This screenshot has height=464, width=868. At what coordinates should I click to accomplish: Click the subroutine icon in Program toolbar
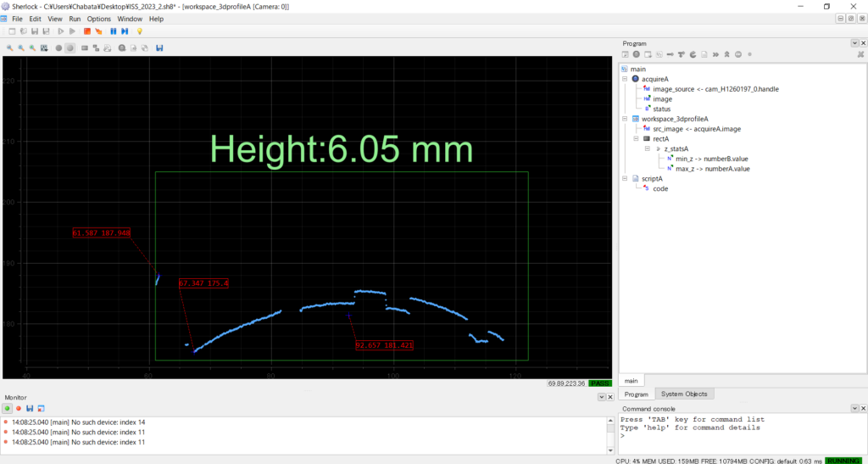click(x=659, y=54)
